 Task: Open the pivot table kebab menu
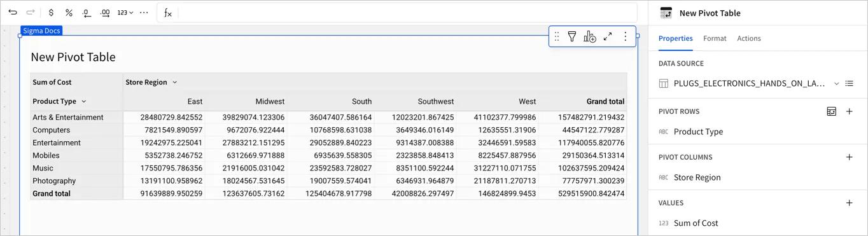click(626, 37)
